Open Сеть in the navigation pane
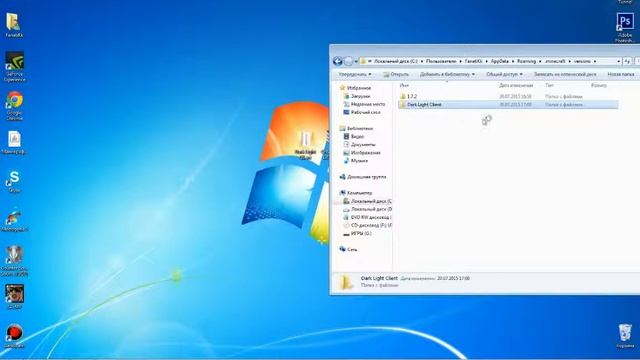This screenshot has width=640, height=360. click(x=352, y=249)
